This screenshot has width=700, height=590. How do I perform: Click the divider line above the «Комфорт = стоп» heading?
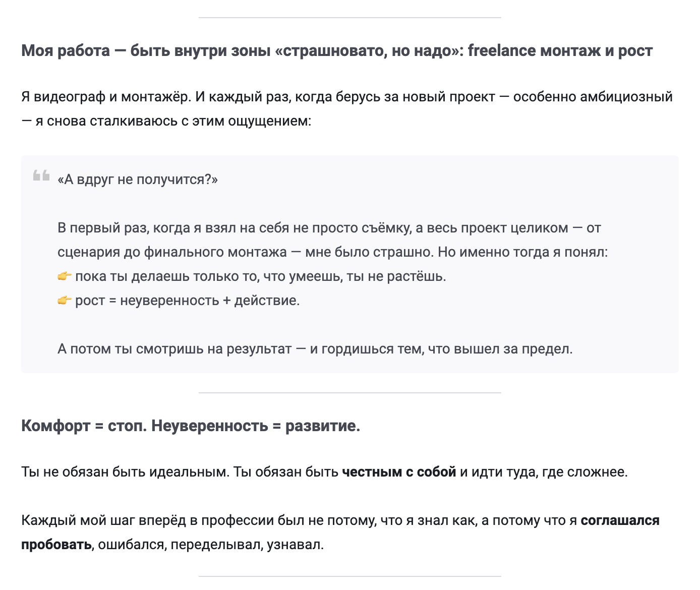[x=349, y=393]
